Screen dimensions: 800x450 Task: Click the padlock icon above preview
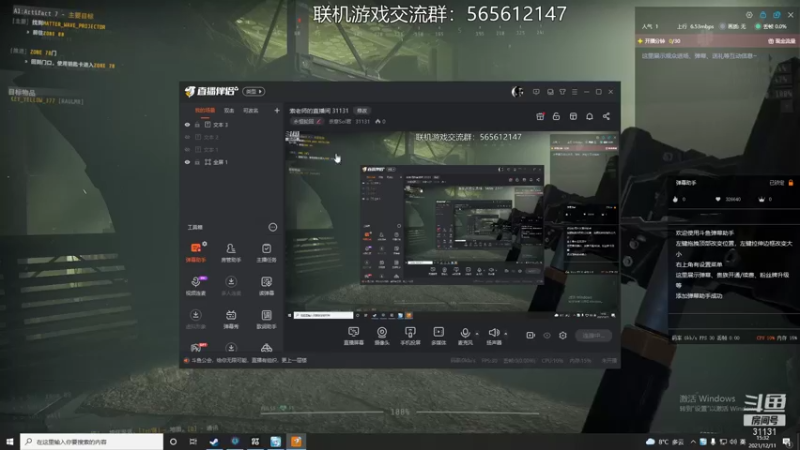coord(556,116)
